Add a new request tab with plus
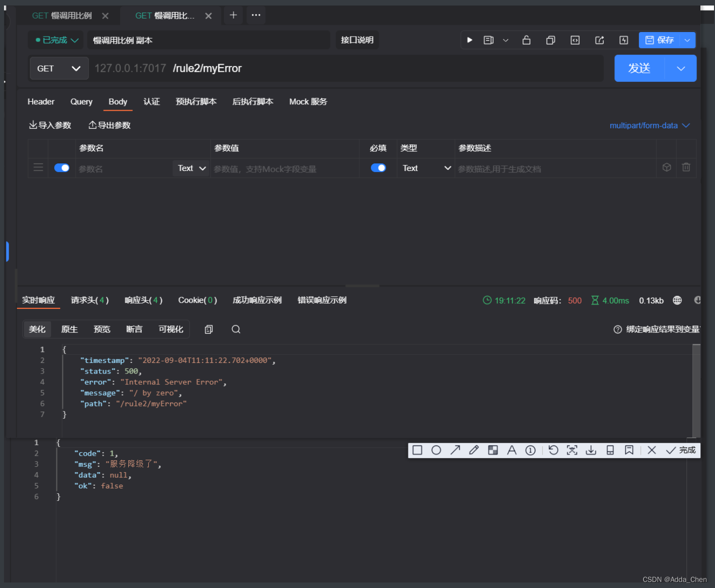715x588 pixels. (x=233, y=15)
